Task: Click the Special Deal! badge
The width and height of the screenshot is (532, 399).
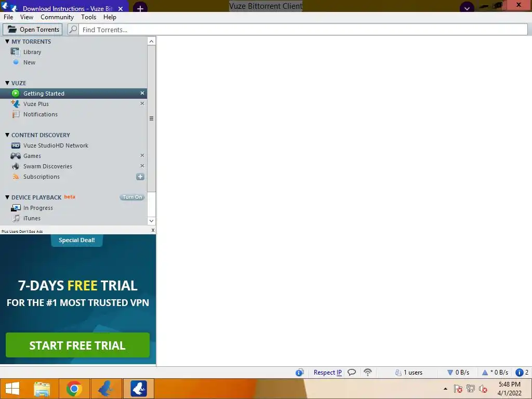Action: coord(77,240)
